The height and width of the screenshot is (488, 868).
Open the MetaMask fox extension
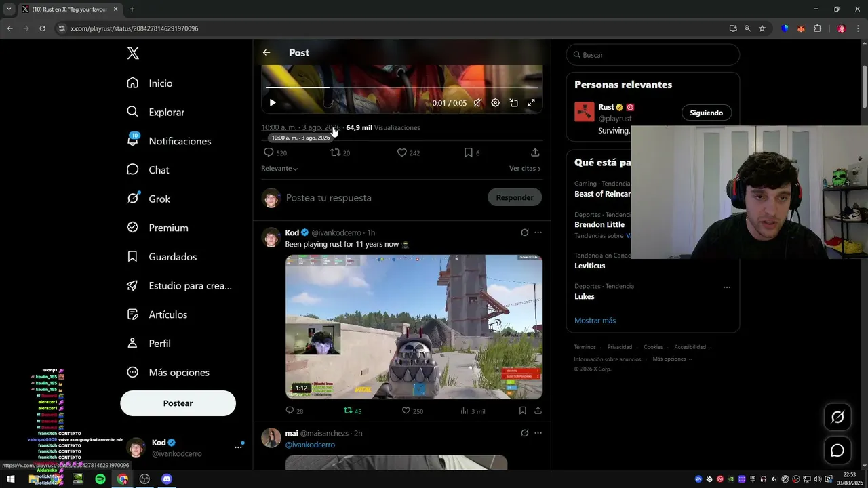pos(801,28)
